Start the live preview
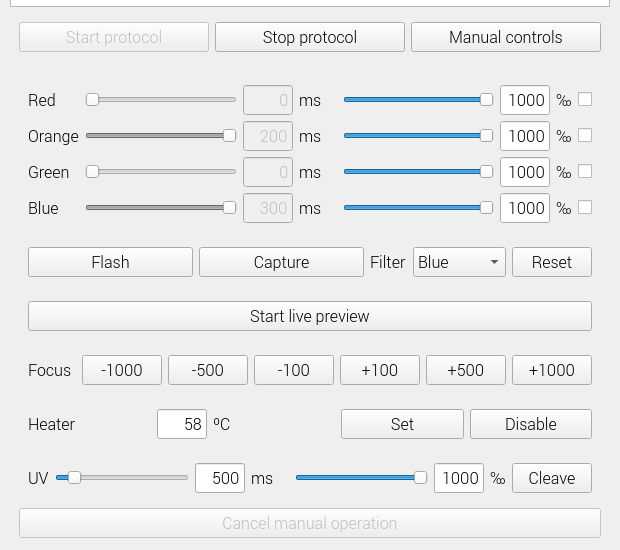The image size is (620, 550). tap(310, 316)
